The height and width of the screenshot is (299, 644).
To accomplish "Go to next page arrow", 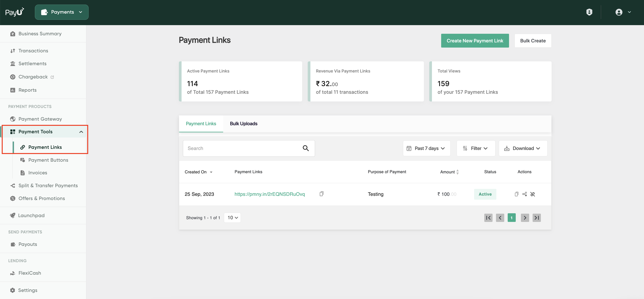I will (x=525, y=218).
